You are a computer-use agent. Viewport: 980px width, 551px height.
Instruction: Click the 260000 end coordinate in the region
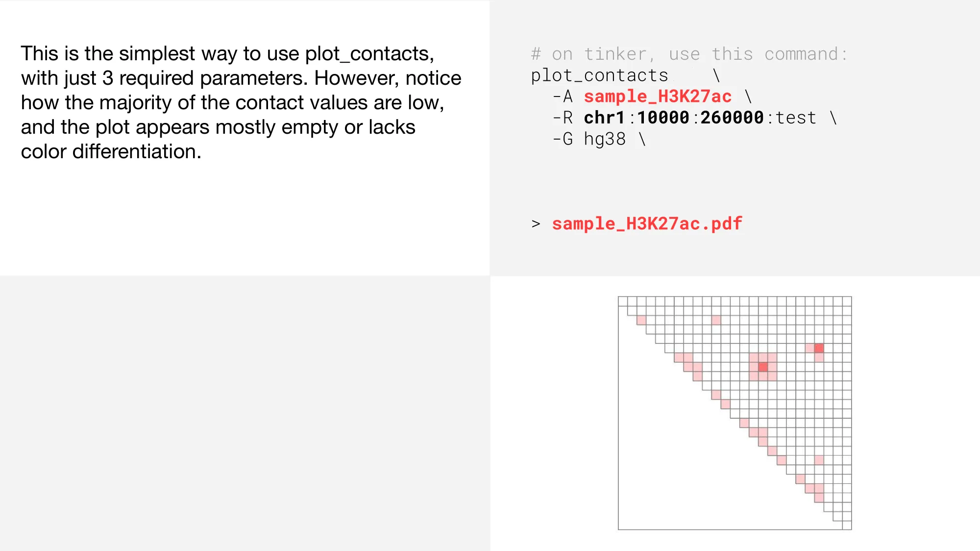[x=732, y=118]
